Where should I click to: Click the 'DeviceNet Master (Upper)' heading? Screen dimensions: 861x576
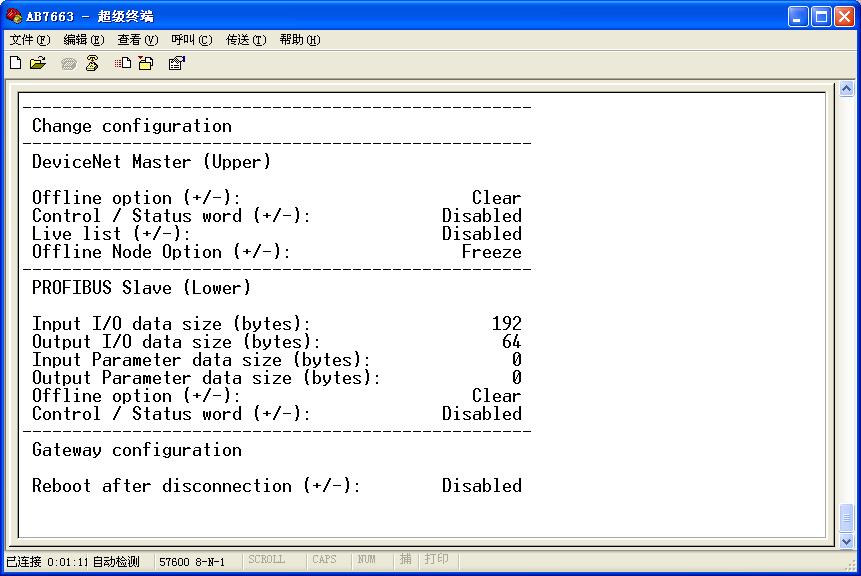coord(152,161)
